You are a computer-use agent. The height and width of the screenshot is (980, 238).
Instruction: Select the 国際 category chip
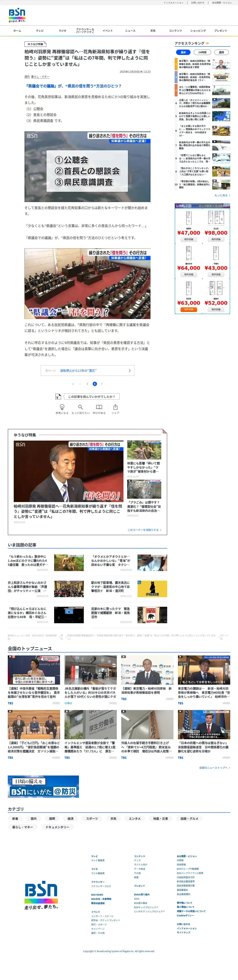(x=52, y=819)
